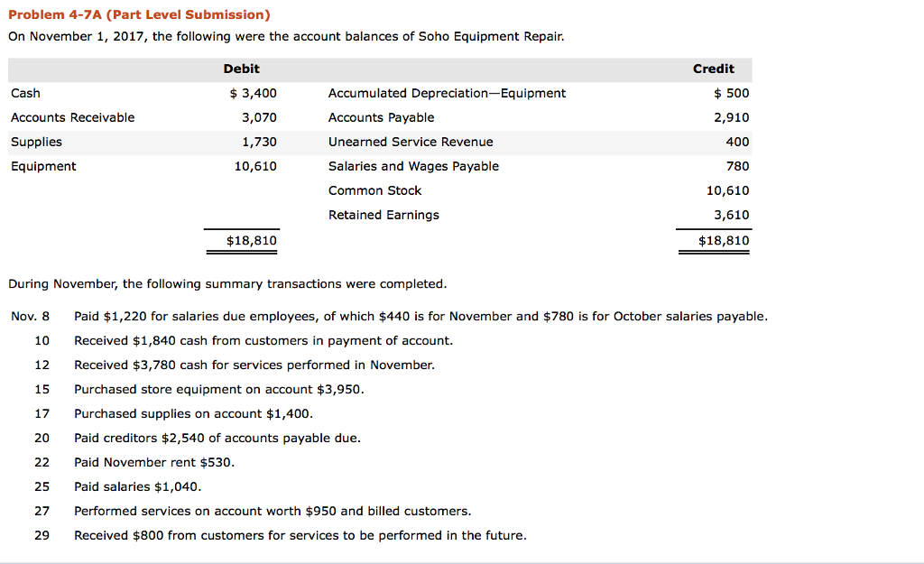Select the $ 500 credit amount
The image size is (924, 564).
pyautogui.click(x=731, y=93)
